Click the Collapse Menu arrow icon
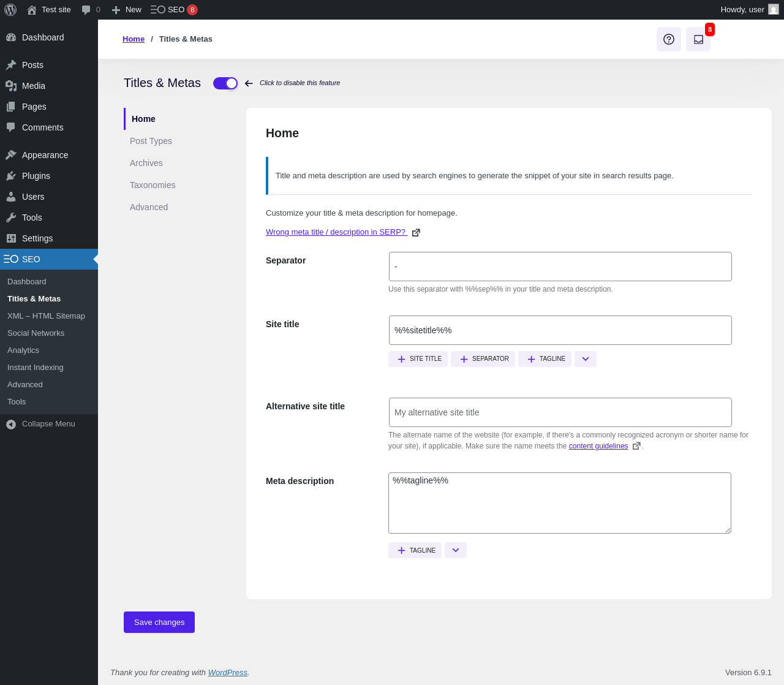This screenshot has height=685, width=784. pos(11,424)
